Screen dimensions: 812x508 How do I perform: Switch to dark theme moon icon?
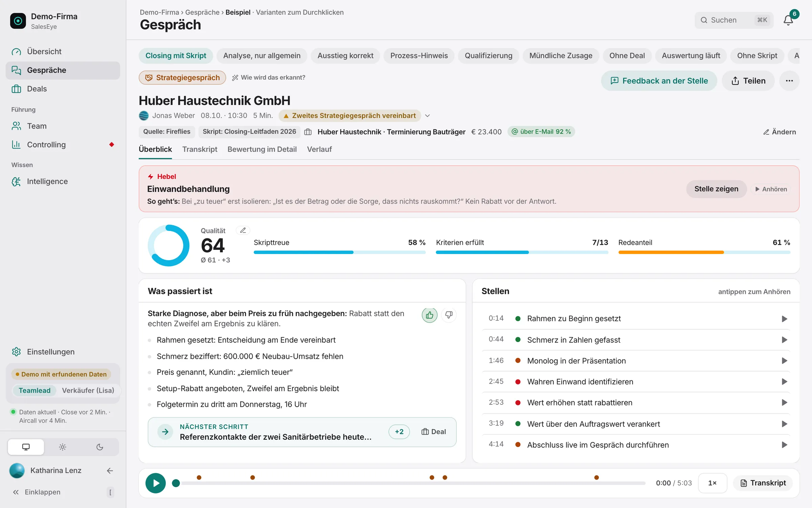click(x=99, y=447)
